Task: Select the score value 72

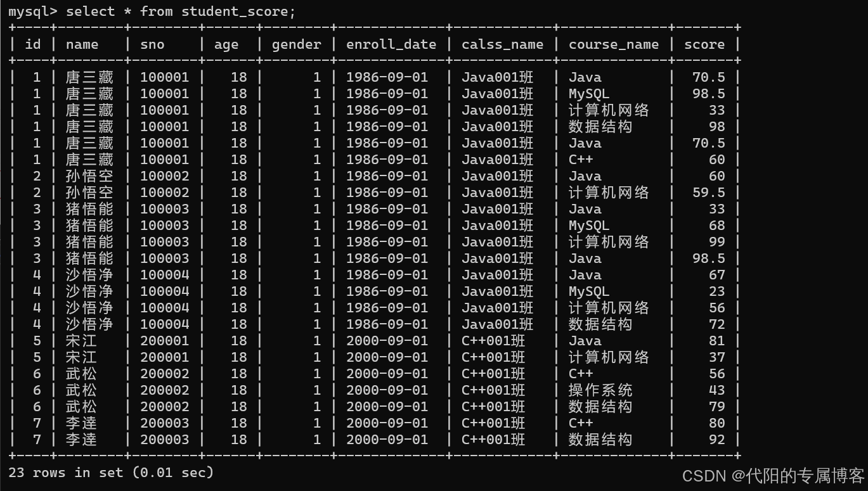Action: coord(717,324)
